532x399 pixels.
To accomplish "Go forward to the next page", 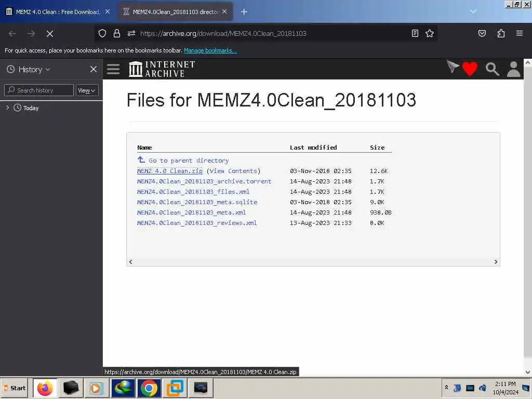I will pos(31,34).
